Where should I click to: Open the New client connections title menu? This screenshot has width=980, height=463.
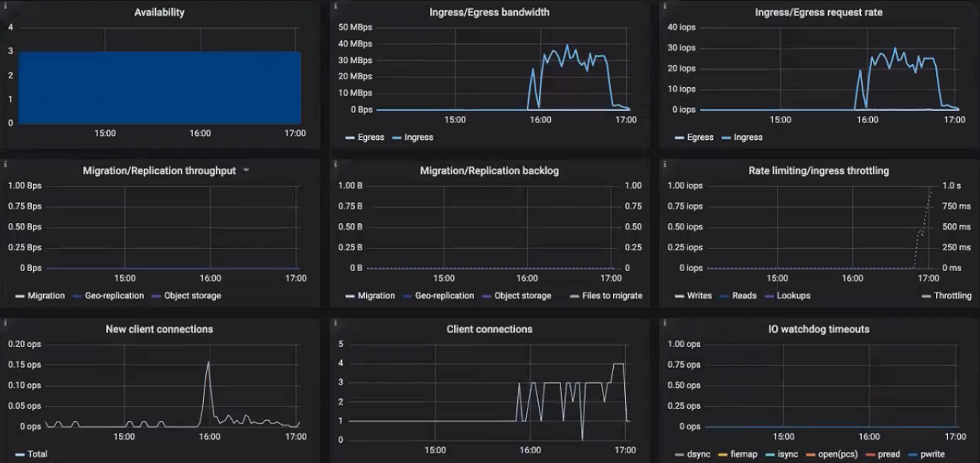159,329
